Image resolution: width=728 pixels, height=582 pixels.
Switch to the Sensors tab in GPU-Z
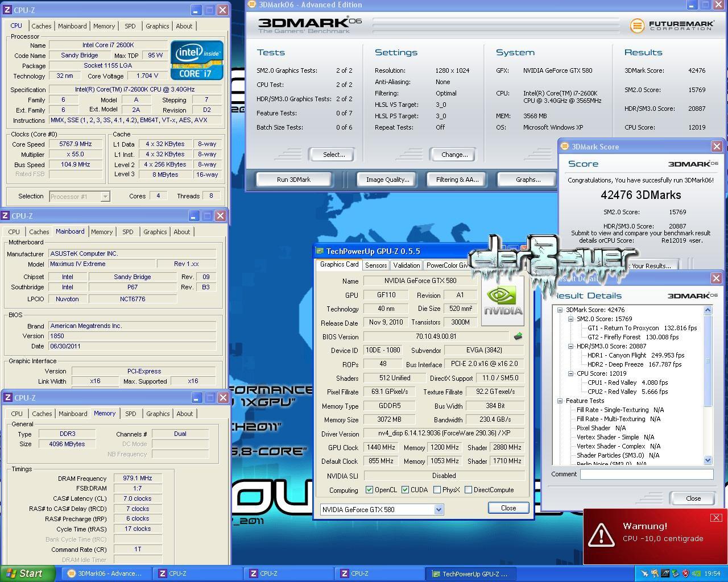click(376, 265)
